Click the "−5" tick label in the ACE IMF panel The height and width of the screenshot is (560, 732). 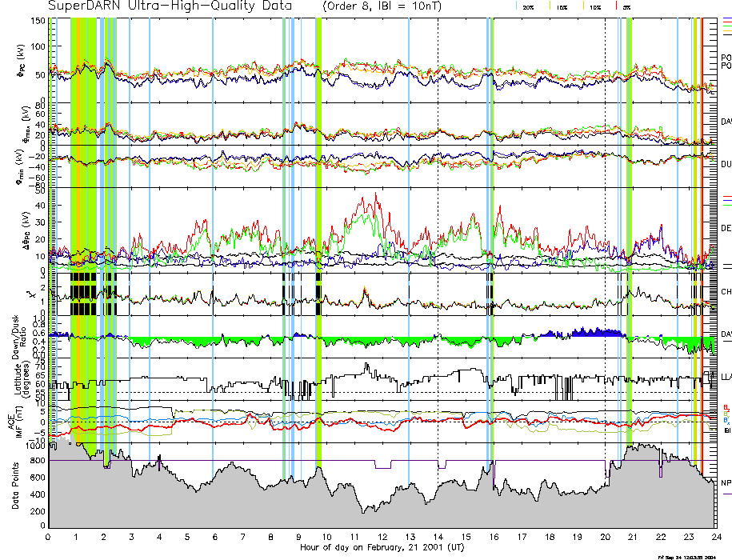(x=39, y=433)
